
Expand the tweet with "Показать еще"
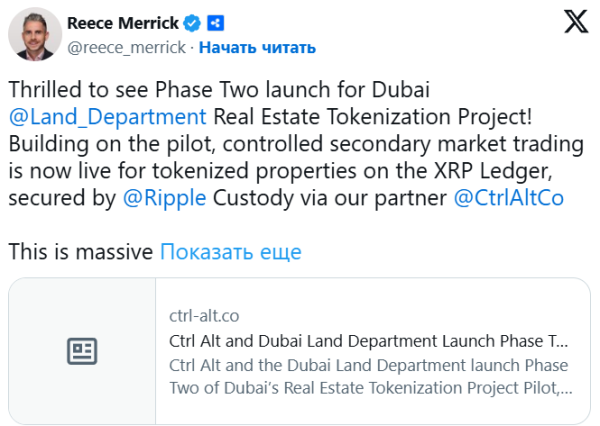tap(231, 252)
